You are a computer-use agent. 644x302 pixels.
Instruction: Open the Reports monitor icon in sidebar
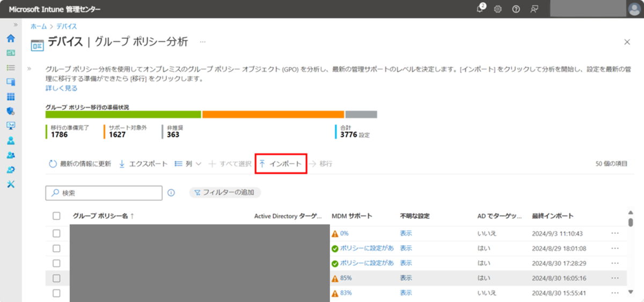[x=10, y=126]
